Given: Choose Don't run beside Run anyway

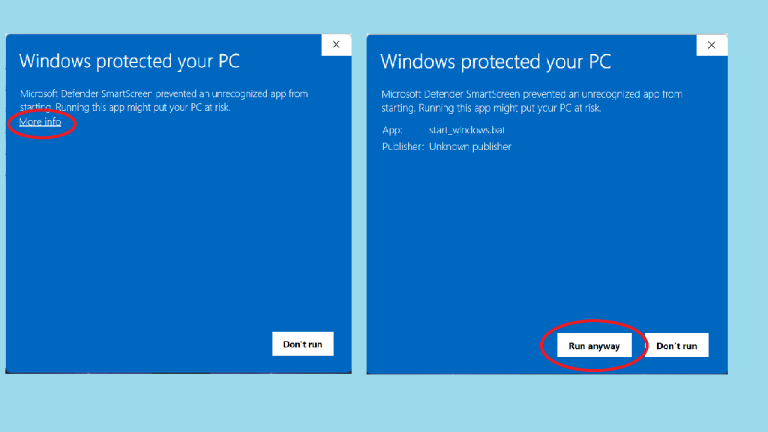Looking at the screenshot, I should (676, 346).
